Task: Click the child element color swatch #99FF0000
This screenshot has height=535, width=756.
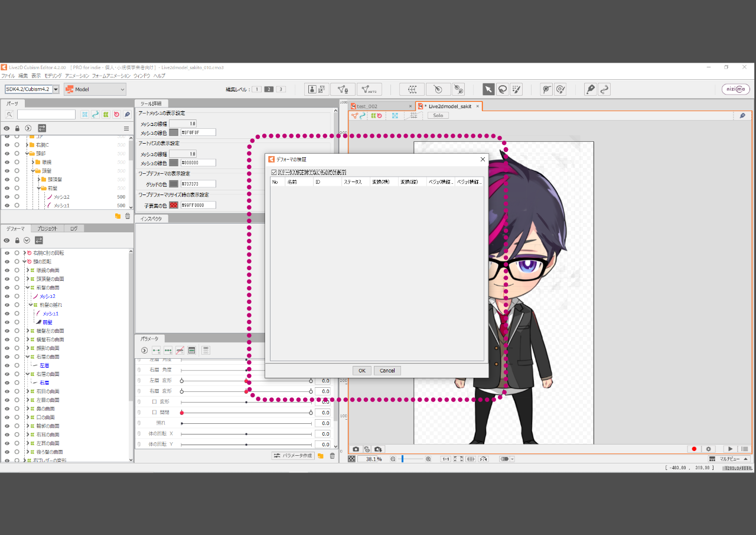Action: tap(174, 205)
